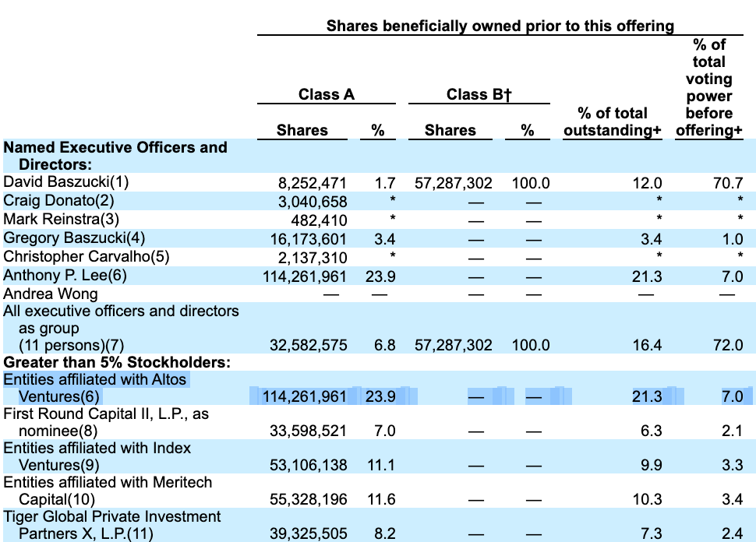Click the name 'David Baszucki(1)'
Screen dimensions: 756x542
(66, 181)
